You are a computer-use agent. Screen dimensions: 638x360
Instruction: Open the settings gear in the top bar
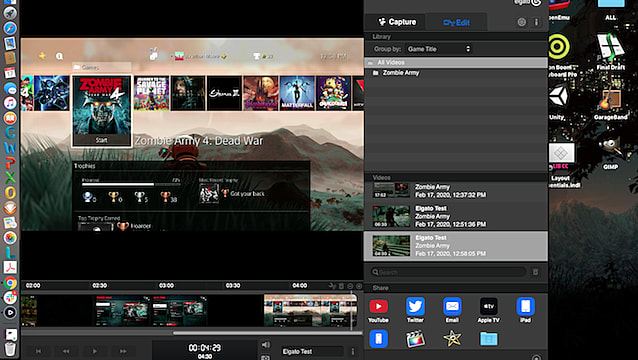point(522,22)
